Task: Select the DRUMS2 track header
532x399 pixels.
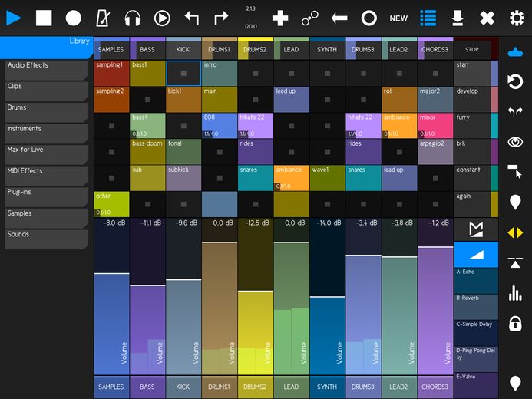Action: pyautogui.click(x=255, y=50)
